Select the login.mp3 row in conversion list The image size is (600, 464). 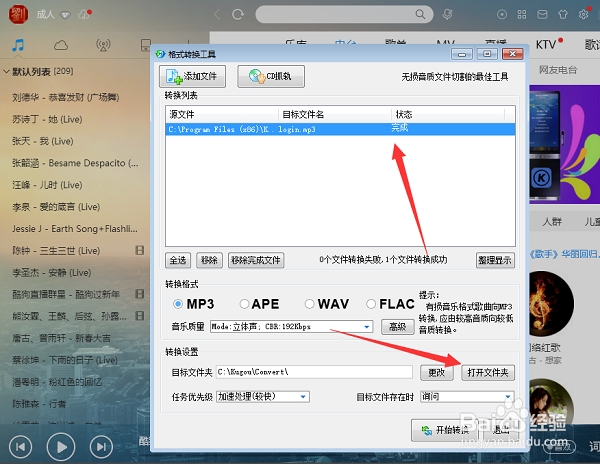(x=340, y=129)
